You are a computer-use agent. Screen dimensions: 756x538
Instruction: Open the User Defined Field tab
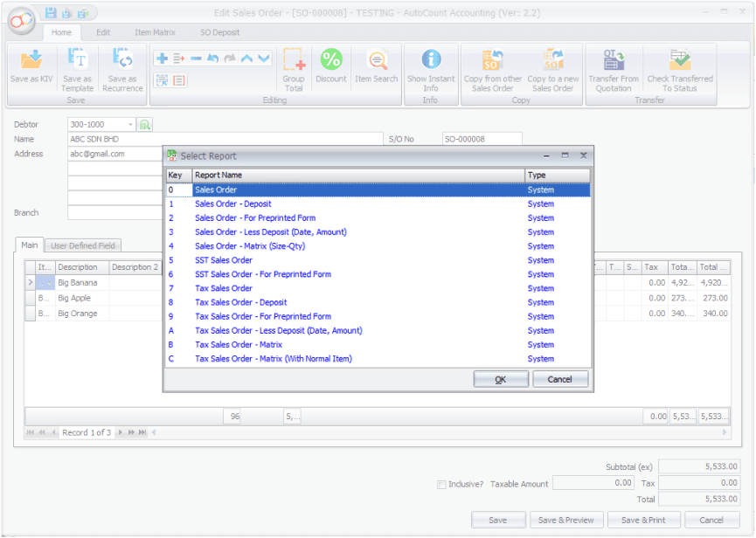pyautogui.click(x=84, y=246)
